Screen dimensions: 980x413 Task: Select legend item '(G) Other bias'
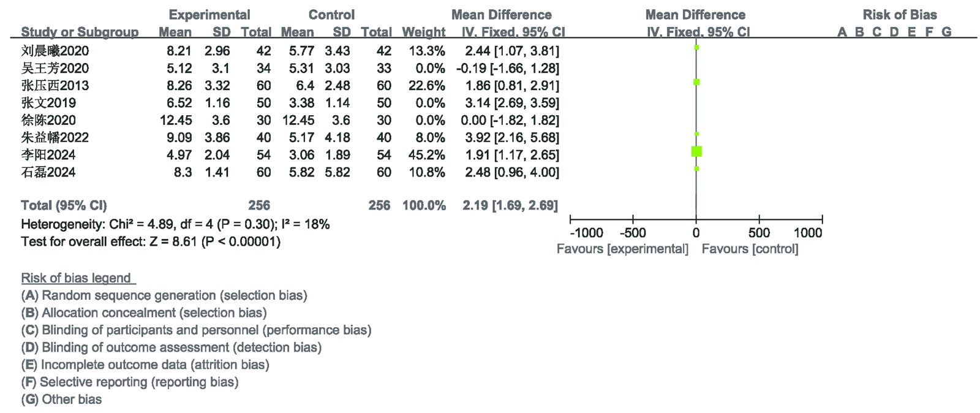61,400
